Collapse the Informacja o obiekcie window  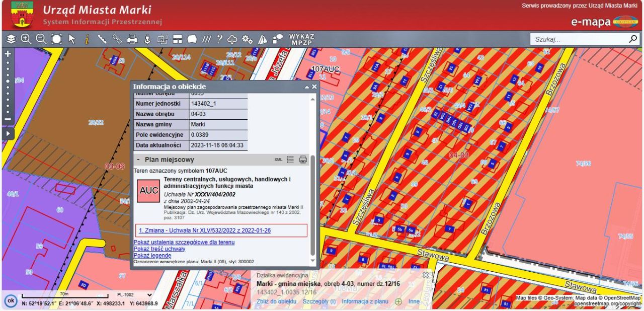point(306,87)
